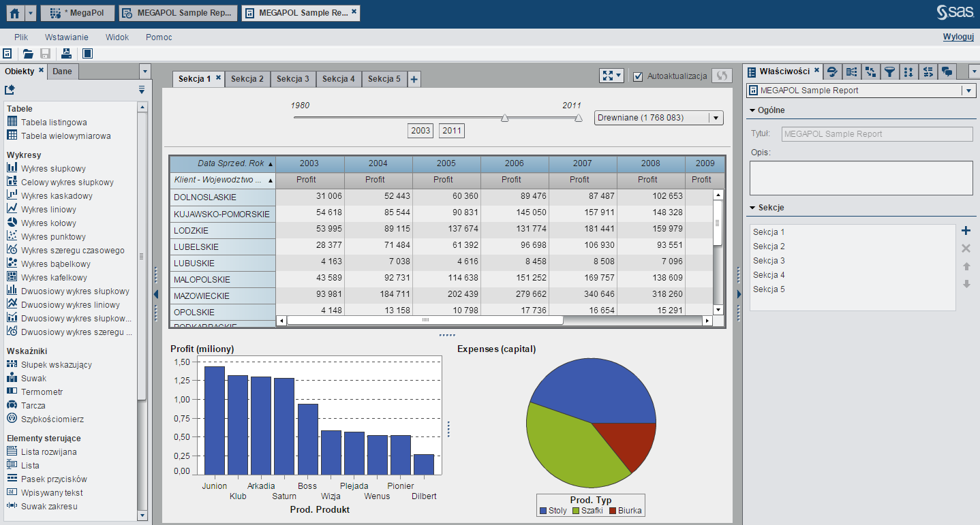Image resolution: width=980 pixels, height=525 pixels.
Task: Open the Widok menu
Action: [x=117, y=37]
